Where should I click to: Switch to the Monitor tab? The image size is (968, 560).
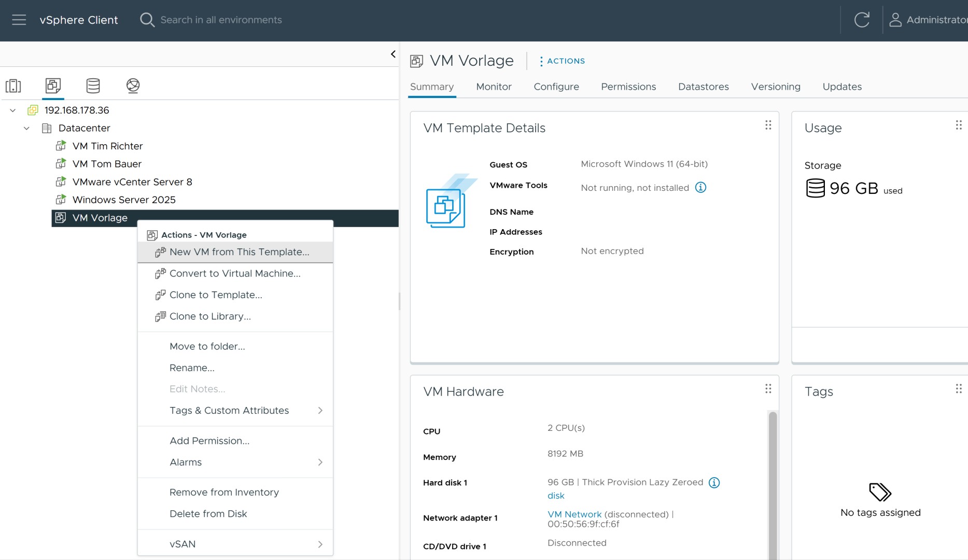(x=494, y=87)
